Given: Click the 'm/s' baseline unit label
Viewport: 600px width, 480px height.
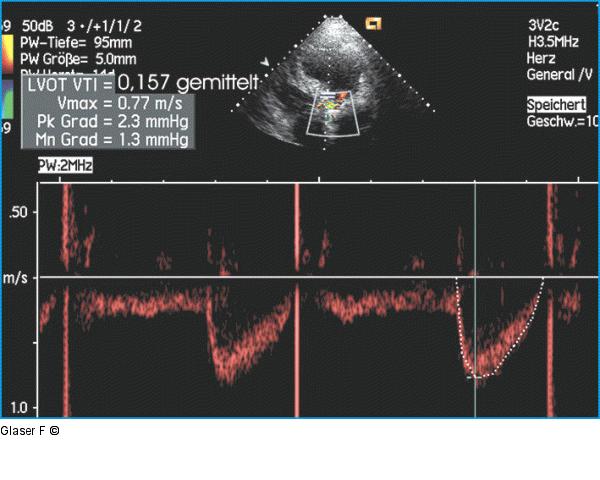Looking at the screenshot, I should 15,278.
